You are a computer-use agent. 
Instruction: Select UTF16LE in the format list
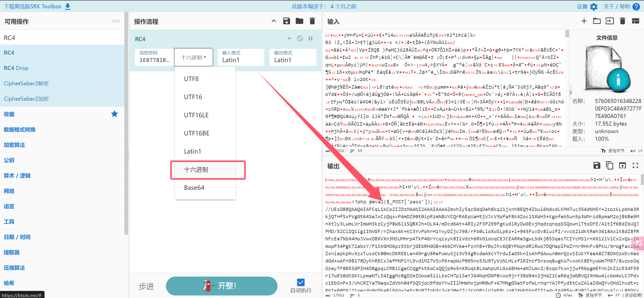pyautogui.click(x=196, y=115)
